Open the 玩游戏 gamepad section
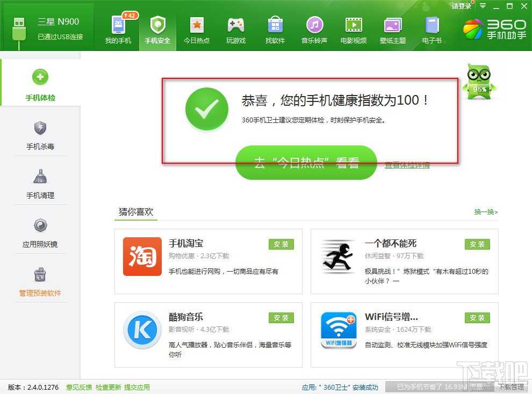Screen dimensions: 532x394 (236, 30)
